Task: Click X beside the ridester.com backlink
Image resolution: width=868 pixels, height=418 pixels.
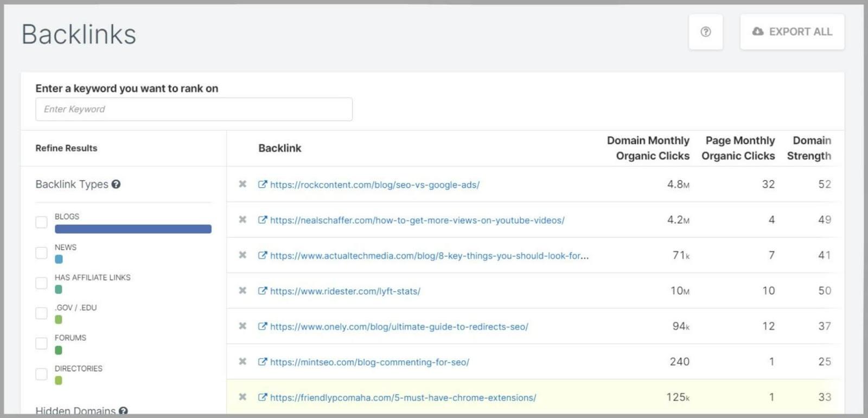Action: click(x=242, y=291)
